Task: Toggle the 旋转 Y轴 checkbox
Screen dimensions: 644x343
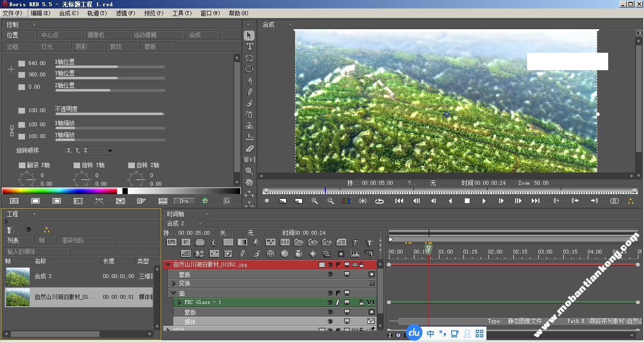Action: click(x=76, y=165)
